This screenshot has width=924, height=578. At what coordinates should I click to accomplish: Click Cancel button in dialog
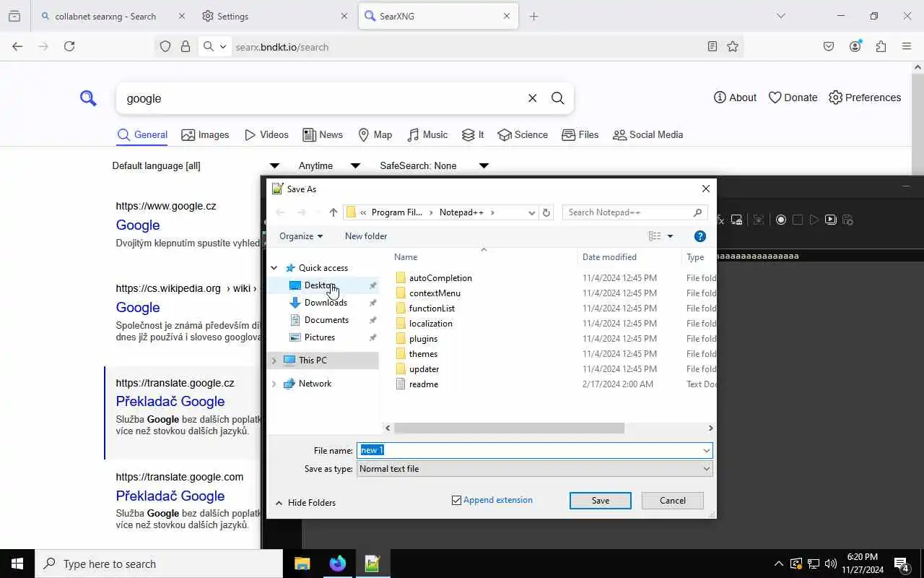tap(673, 501)
